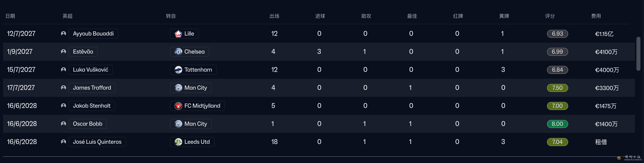Click player icon beside Oscar Bobb
Screen dimensions: 644x163
pyautogui.click(x=63, y=124)
